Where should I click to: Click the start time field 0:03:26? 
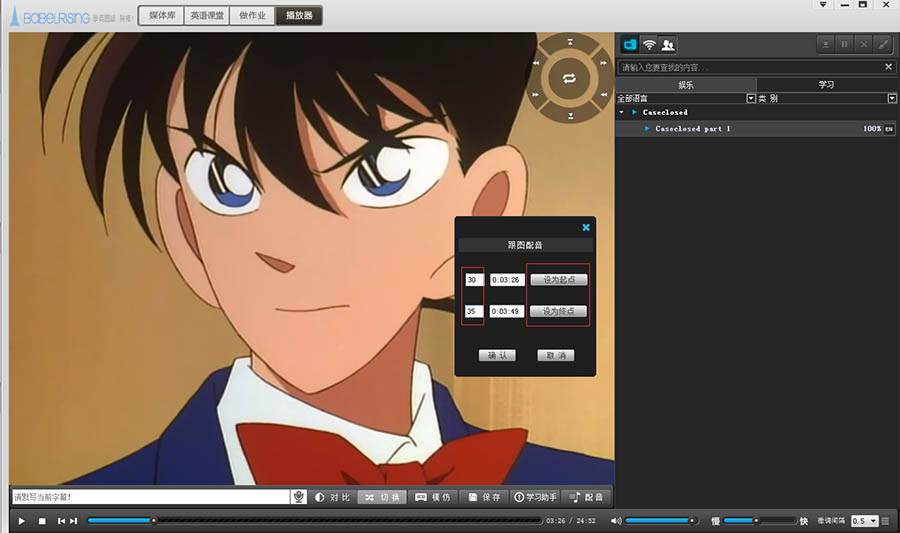point(506,280)
